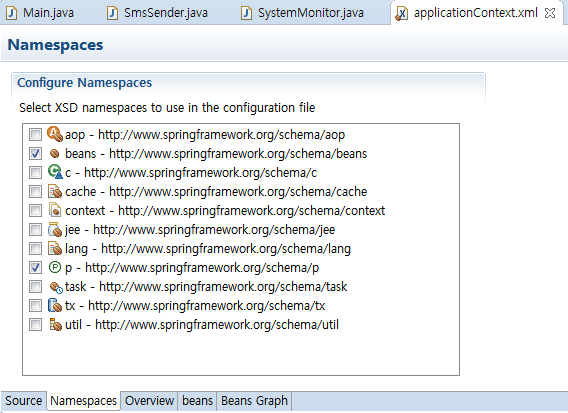Screen dimensions: 568x413
Task: Open the Overview bottom tab
Action: 149,401
